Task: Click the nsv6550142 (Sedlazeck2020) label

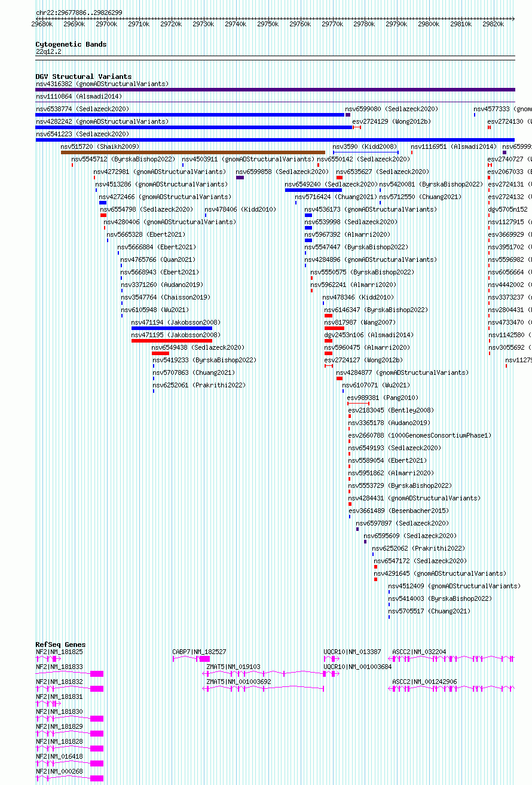Action: pyautogui.click(x=363, y=159)
